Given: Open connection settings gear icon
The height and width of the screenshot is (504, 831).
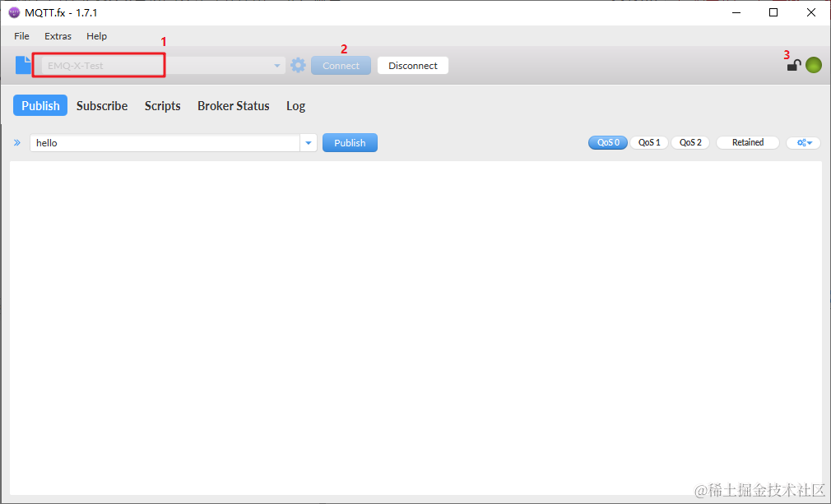Looking at the screenshot, I should click(x=299, y=66).
